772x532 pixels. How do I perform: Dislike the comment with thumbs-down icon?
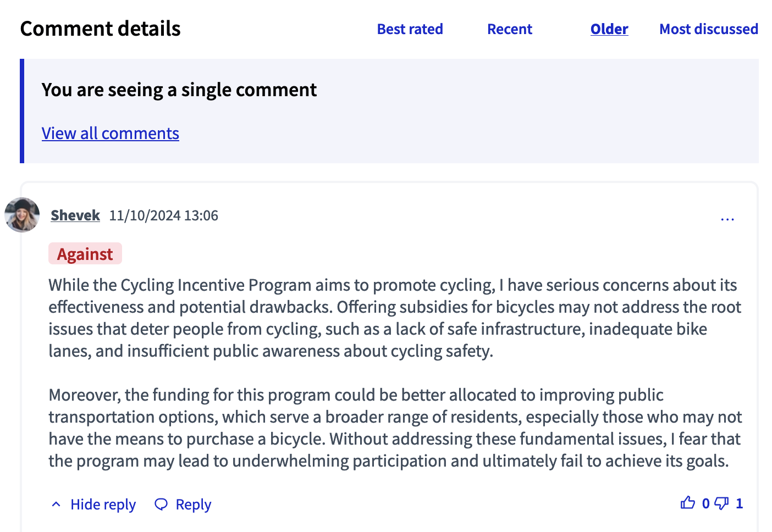point(721,503)
